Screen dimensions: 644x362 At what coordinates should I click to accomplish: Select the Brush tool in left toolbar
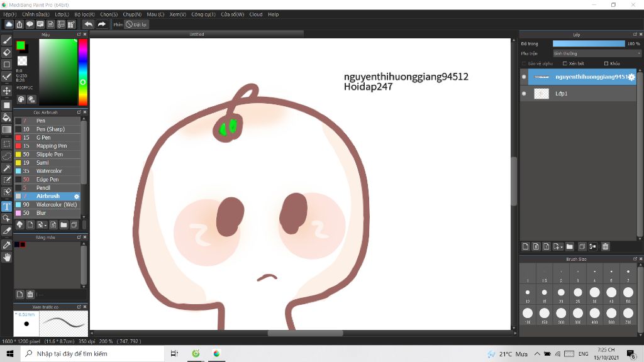tap(6, 40)
